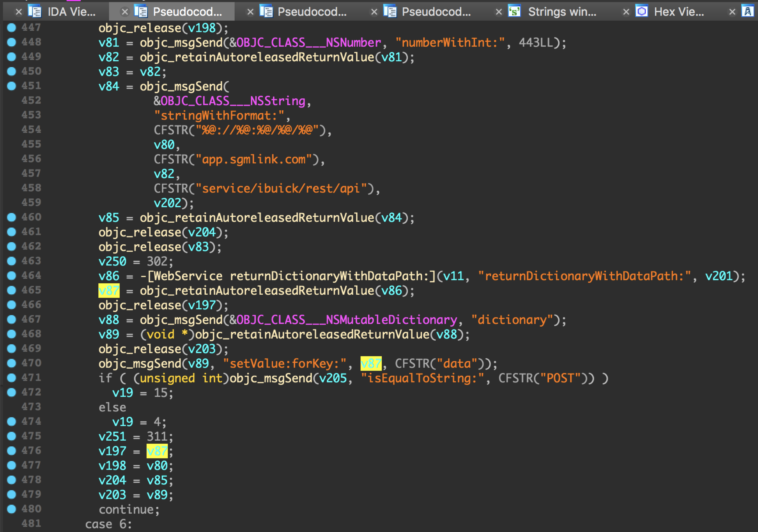
Task: Close the Strings window tab
Action: pos(498,12)
